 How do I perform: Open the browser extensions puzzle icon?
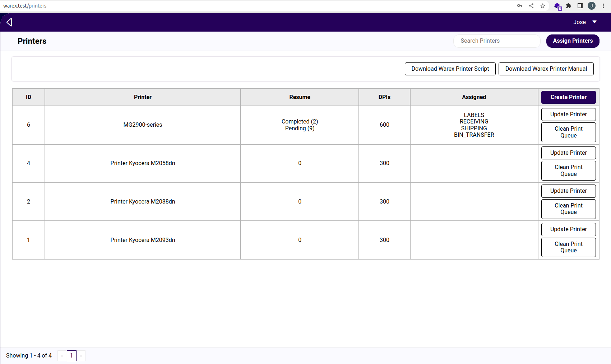(x=569, y=6)
